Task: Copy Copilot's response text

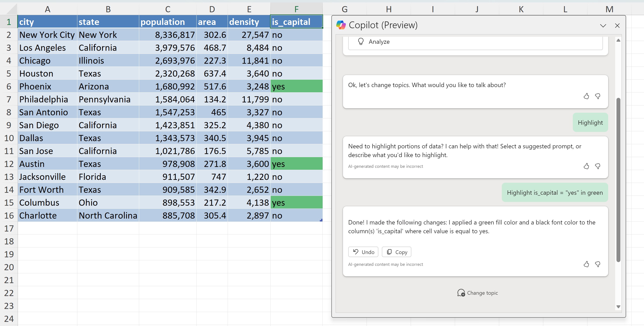Action: (396, 252)
